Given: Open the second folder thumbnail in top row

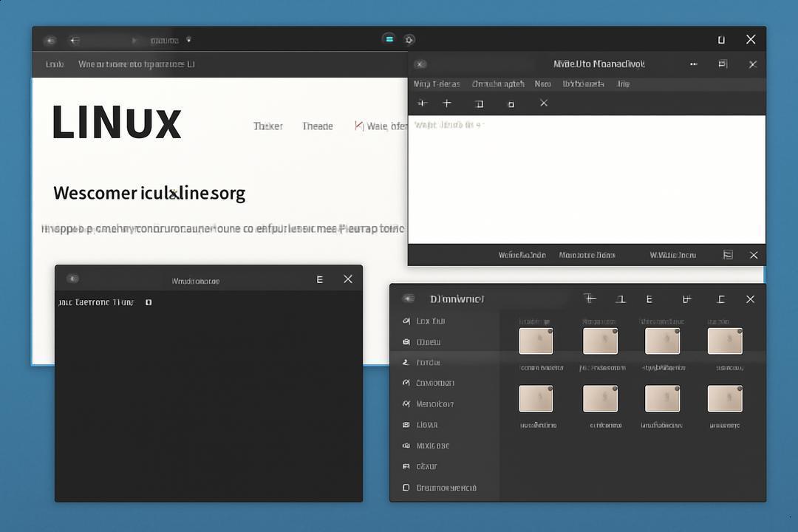Looking at the screenshot, I should pos(600,341).
